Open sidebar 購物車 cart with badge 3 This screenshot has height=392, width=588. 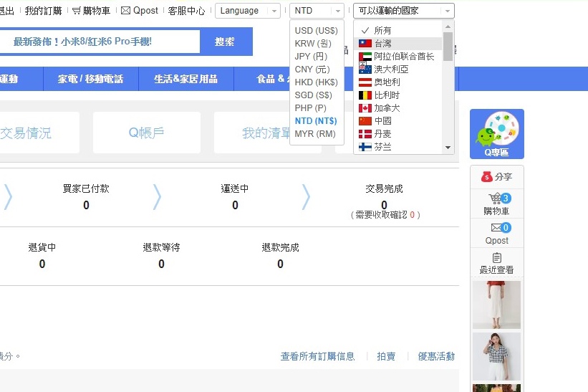496,204
